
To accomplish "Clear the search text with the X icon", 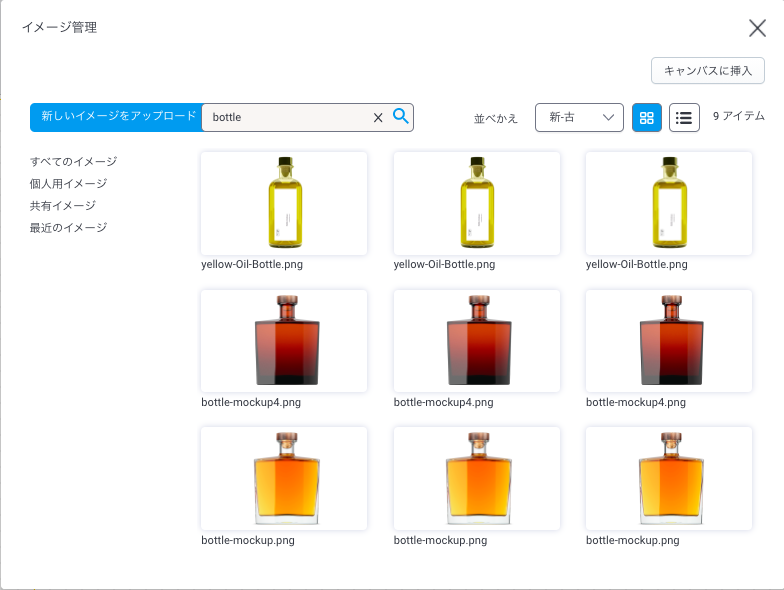I will pyautogui.click(x=378, y=118).
